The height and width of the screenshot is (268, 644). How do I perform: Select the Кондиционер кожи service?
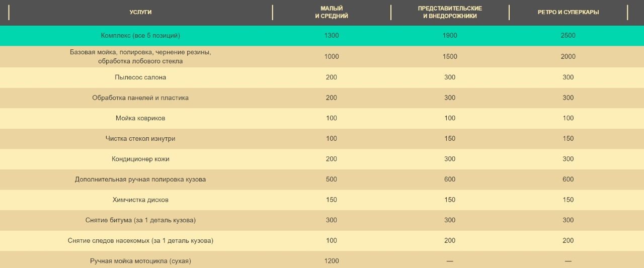(x=140, y=159)
